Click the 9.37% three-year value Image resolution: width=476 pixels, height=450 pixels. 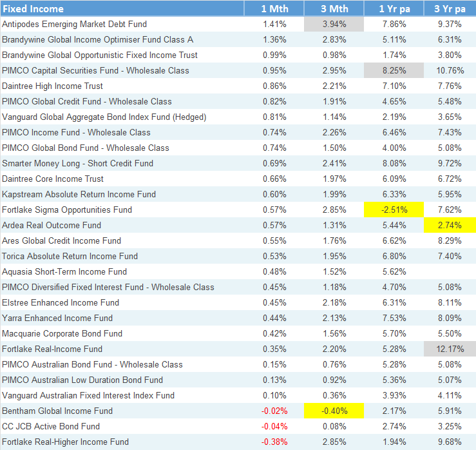[450, 24]
